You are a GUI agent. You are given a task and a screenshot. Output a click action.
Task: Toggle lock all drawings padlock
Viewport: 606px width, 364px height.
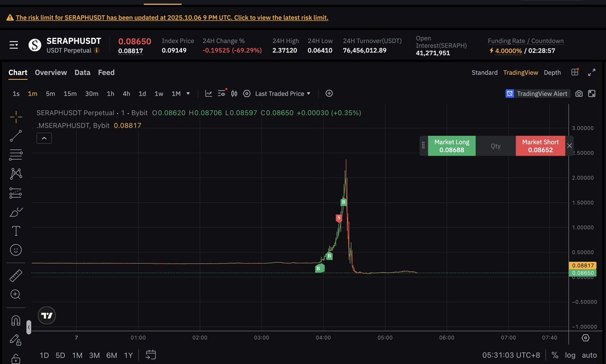coord(16,358)
